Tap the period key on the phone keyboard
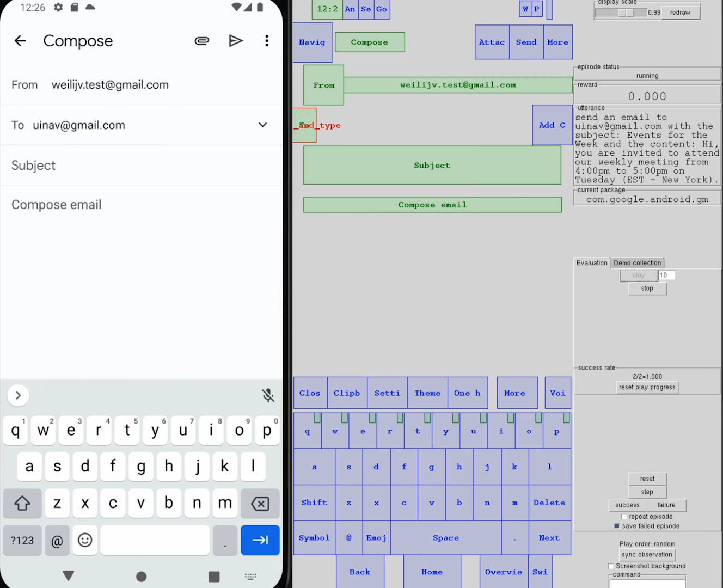Viewport: 723px width, 588px height. (x=225, y=540)
